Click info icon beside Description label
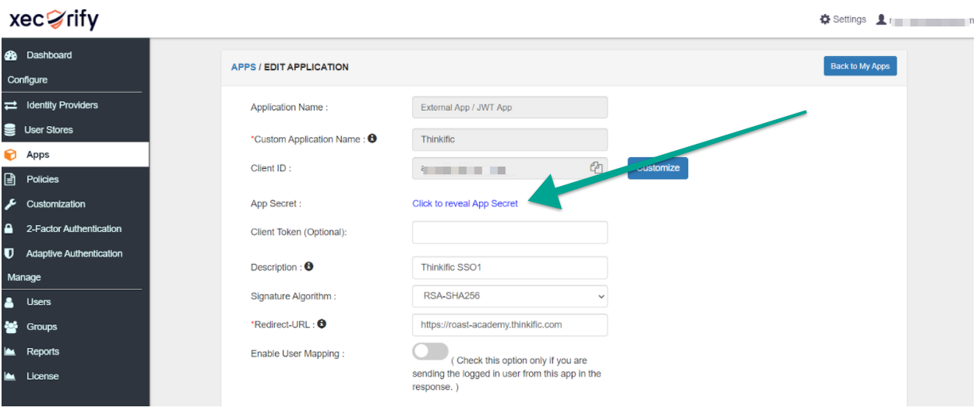 308,266
